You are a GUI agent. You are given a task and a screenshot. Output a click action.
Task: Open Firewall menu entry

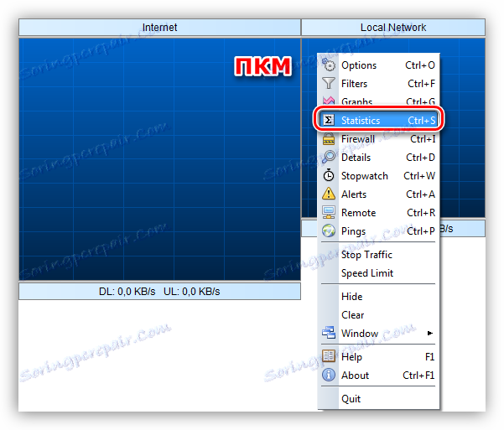pyautogui.click(x=378, y=139)
